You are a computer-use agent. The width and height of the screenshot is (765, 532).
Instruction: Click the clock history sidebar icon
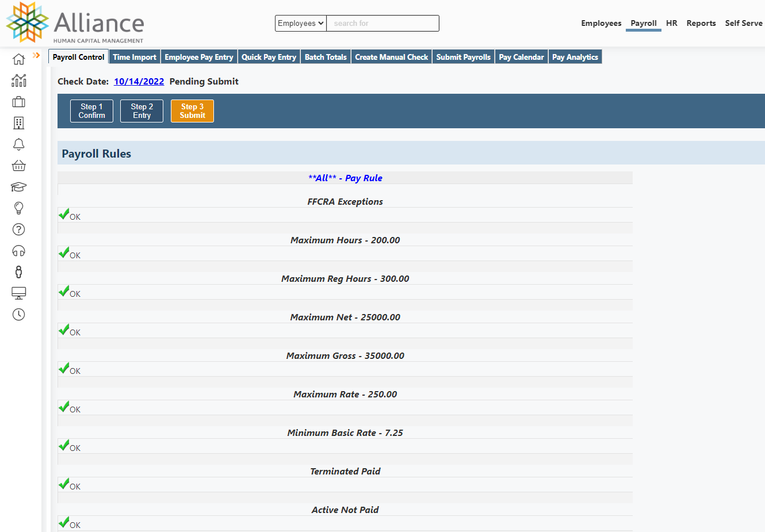[x=19, y=315]
